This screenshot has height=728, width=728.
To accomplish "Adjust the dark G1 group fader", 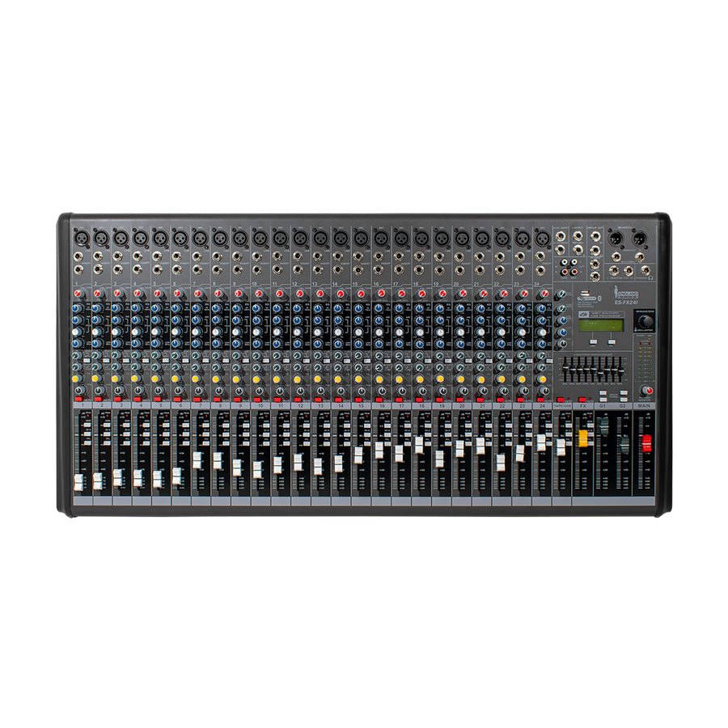I will [x=603, y=426].
